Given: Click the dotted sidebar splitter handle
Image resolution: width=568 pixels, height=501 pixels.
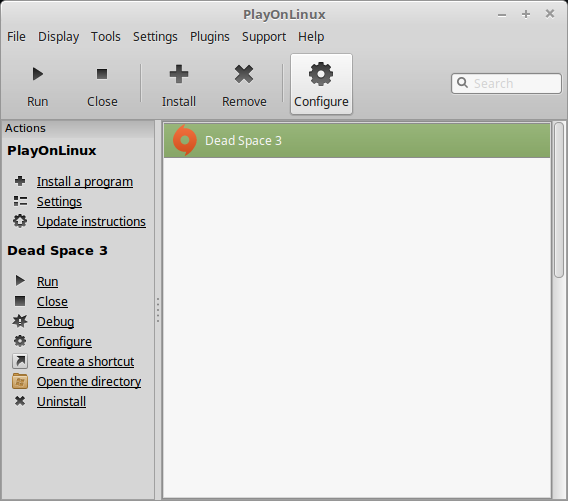Looking at the screenshot, I should point(158,310).
